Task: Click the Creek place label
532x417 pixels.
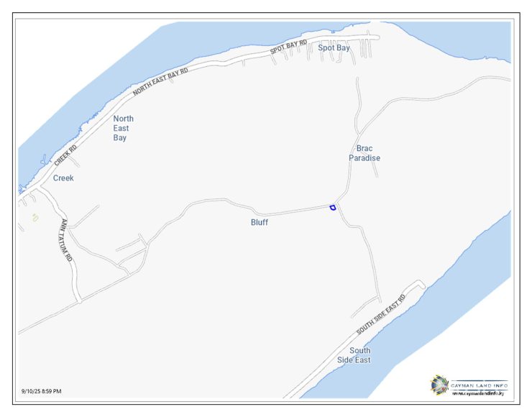Action: [63, 178]
